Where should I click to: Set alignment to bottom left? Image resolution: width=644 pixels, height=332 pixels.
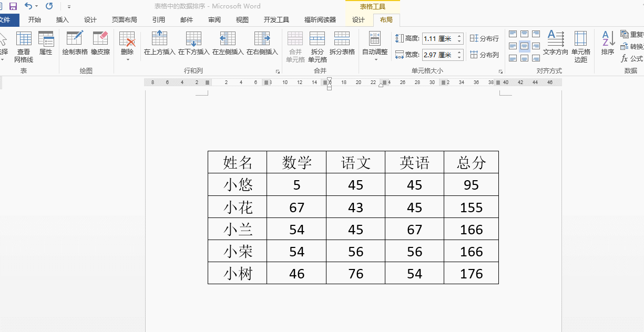pos(513,58)
